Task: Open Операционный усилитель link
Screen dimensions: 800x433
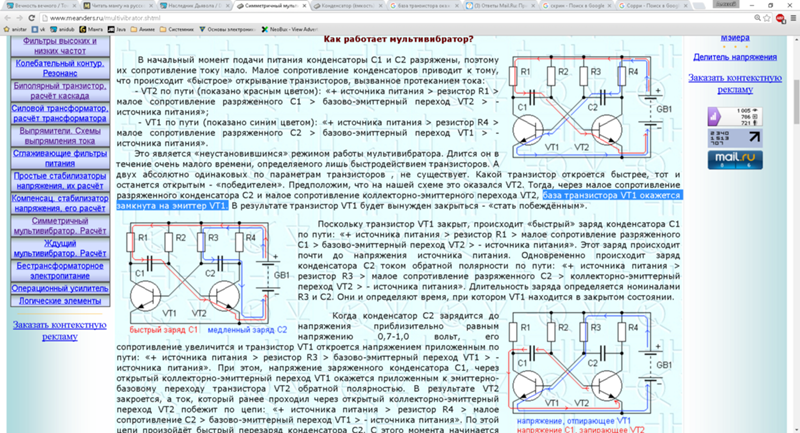Action: (x=60, y=288)
